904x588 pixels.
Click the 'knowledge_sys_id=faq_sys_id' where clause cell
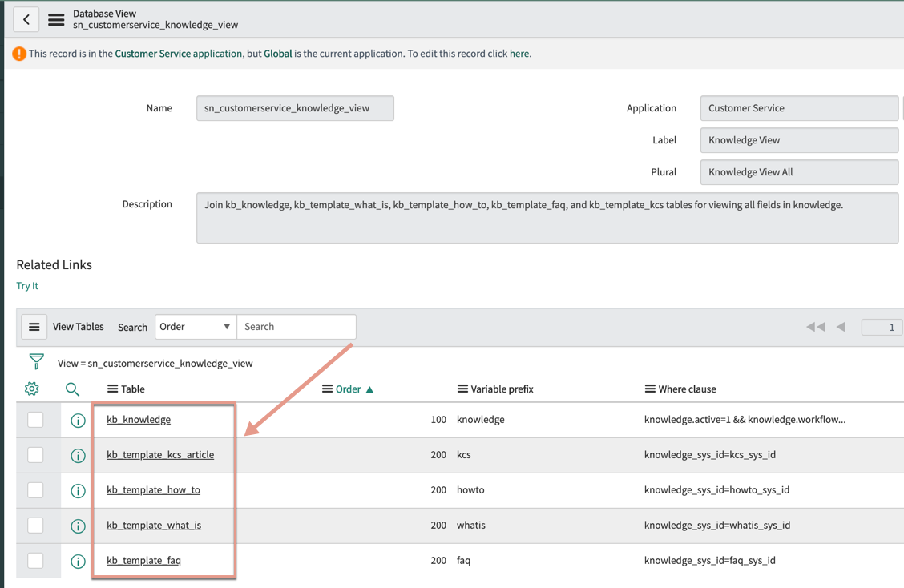pyautogui.click(x=710, y=560)
